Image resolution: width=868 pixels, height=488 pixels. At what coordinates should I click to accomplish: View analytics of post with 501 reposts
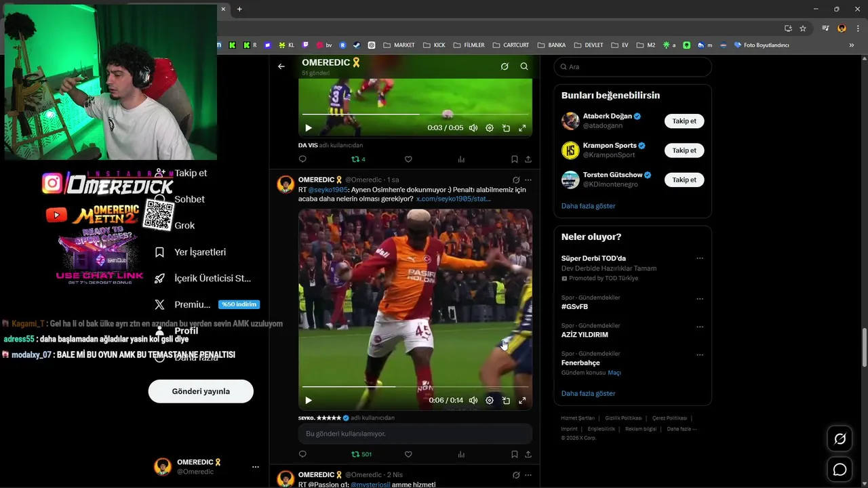click(x=461, y=454)
